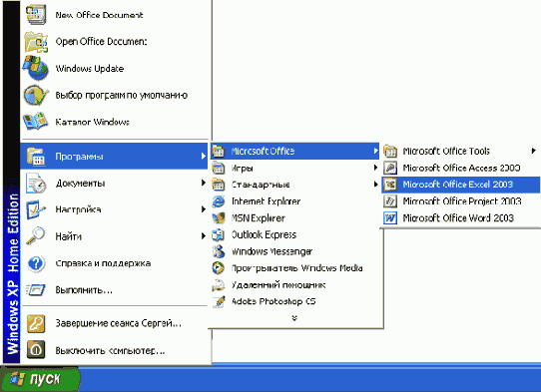541x392 pixels.
Task: Click the Выбор программ по умолчанию icon
Action: pyautogui.click(x=36, y=95)
